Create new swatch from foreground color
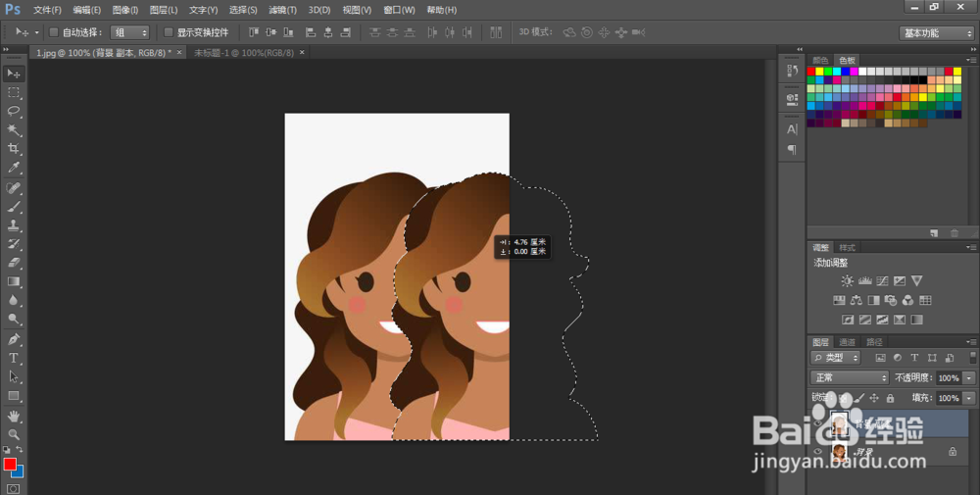The image size is (980, 495). click(x=934, y=233)
